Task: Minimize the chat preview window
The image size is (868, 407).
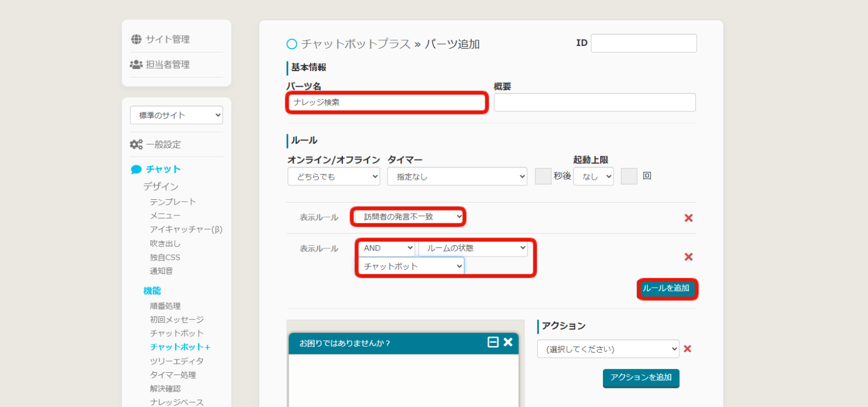Action: click(x=493, y=342)
